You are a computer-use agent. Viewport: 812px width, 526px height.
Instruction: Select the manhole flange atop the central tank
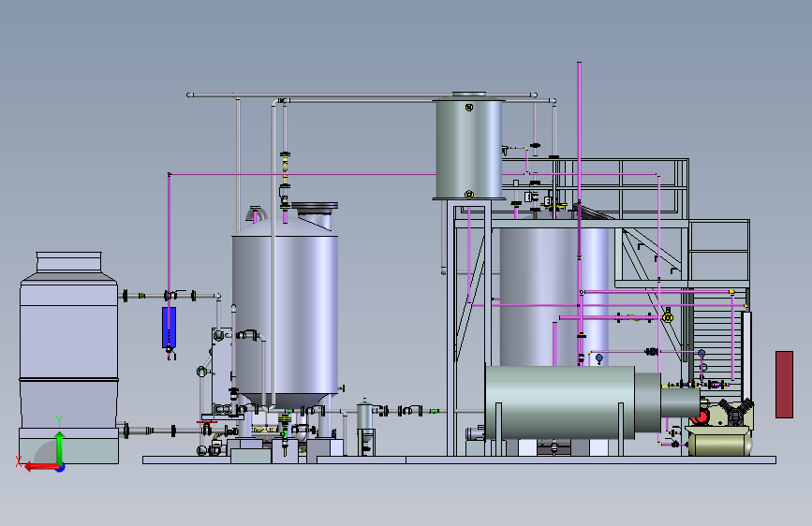coord(315,208)
